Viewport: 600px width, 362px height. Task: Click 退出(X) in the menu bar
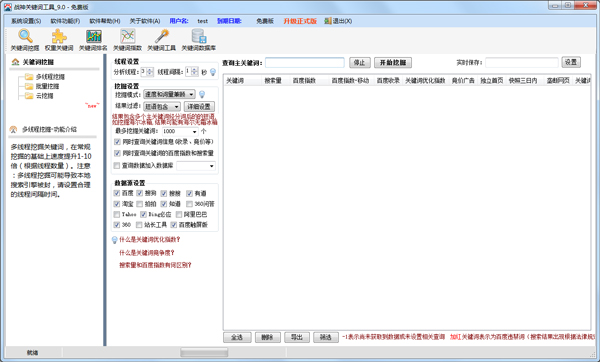(342, 21)
